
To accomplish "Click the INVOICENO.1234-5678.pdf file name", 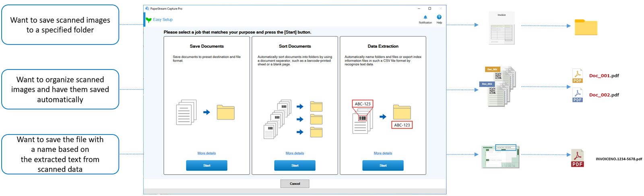I will [x=619, y=159].
